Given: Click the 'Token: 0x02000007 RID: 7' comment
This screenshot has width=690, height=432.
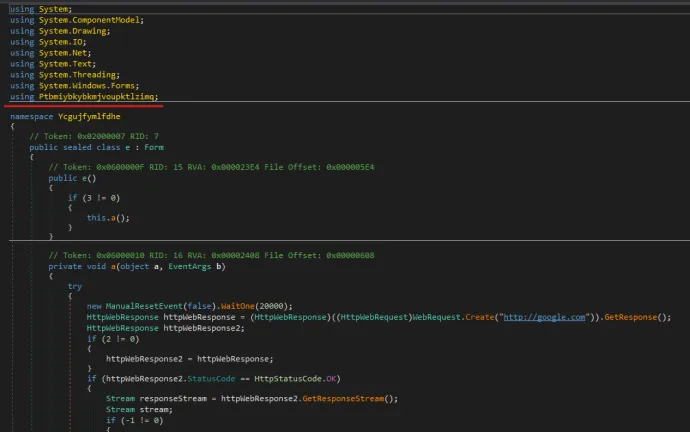Looking at the screenshot, I should click(x=94, y=136).
